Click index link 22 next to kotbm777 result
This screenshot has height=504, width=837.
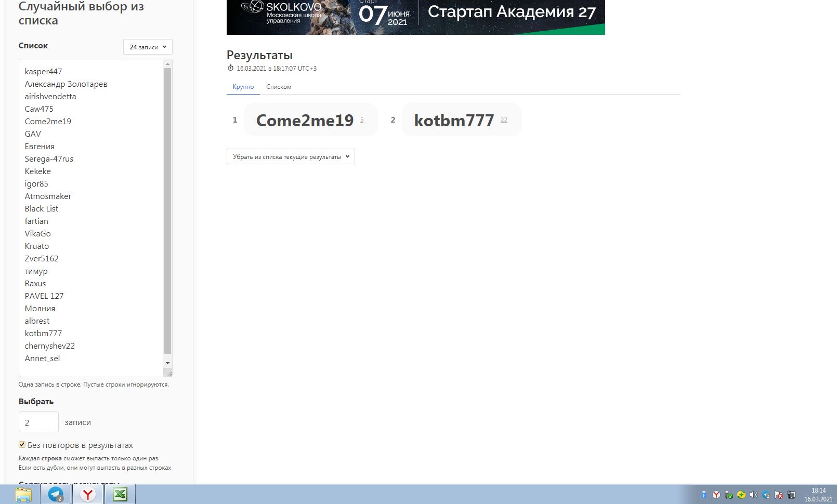504,120
